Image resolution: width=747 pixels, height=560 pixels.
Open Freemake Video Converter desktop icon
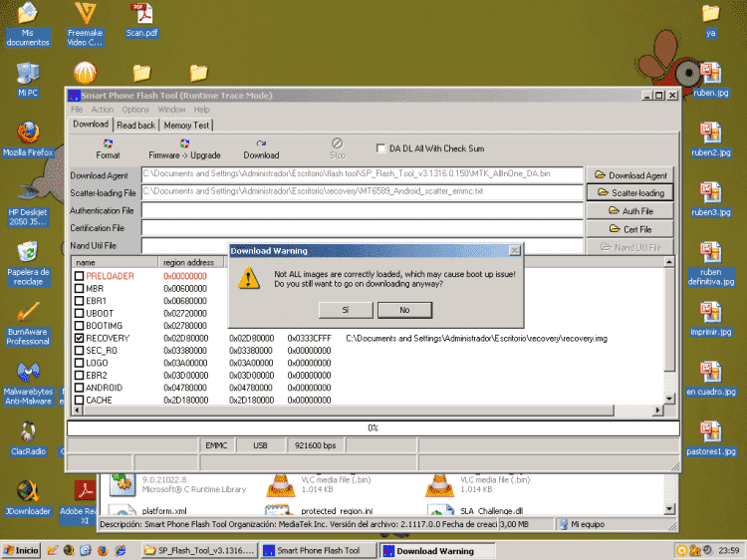tap(86, 24)
